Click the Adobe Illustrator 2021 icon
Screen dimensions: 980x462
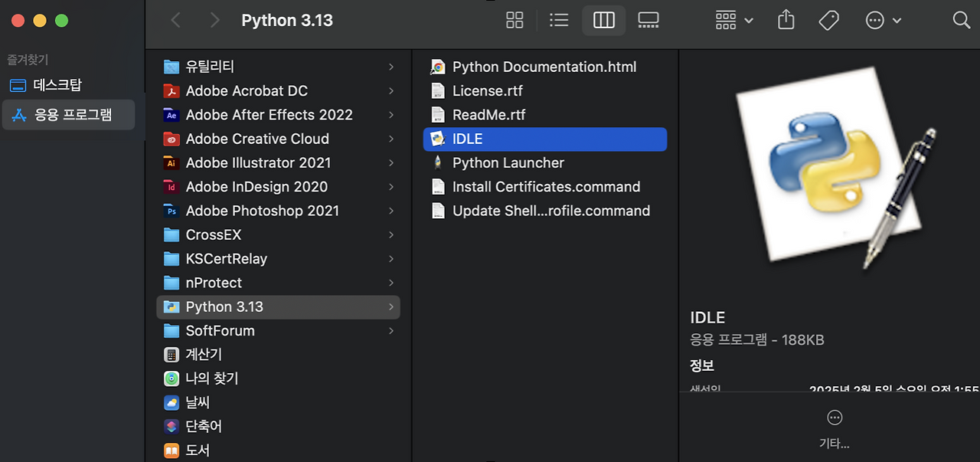(x=171, y=163)
